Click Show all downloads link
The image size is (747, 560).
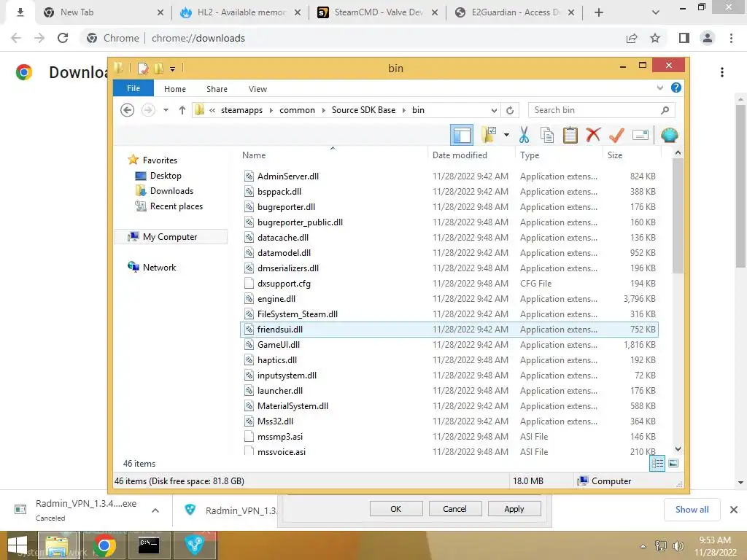coord(692,510)
